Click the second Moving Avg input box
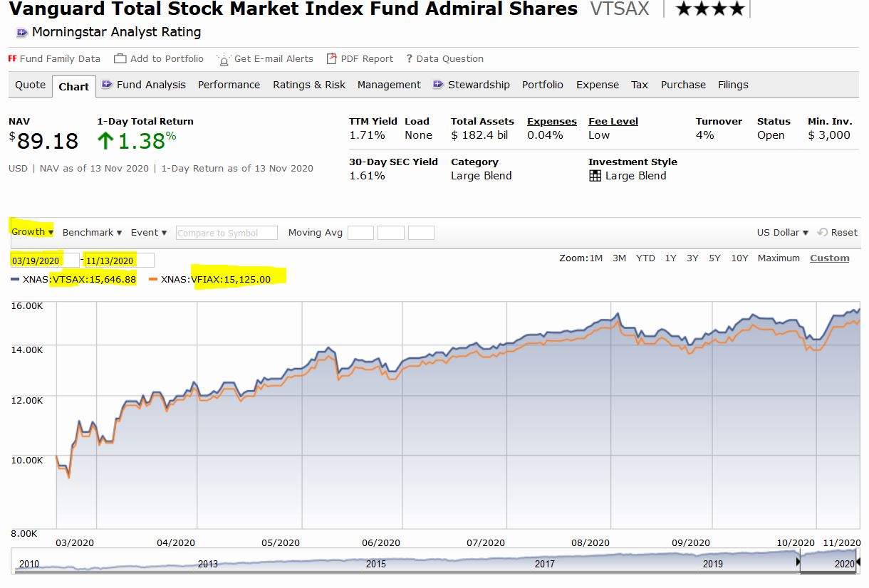869x588 pixels. pos(391,233)
